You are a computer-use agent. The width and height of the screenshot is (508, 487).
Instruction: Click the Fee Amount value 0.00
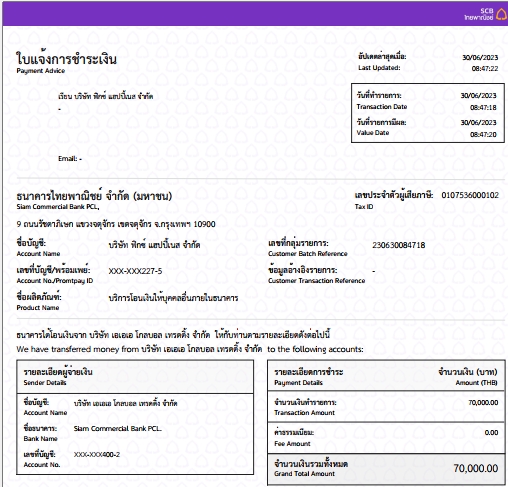coord(491,432)
